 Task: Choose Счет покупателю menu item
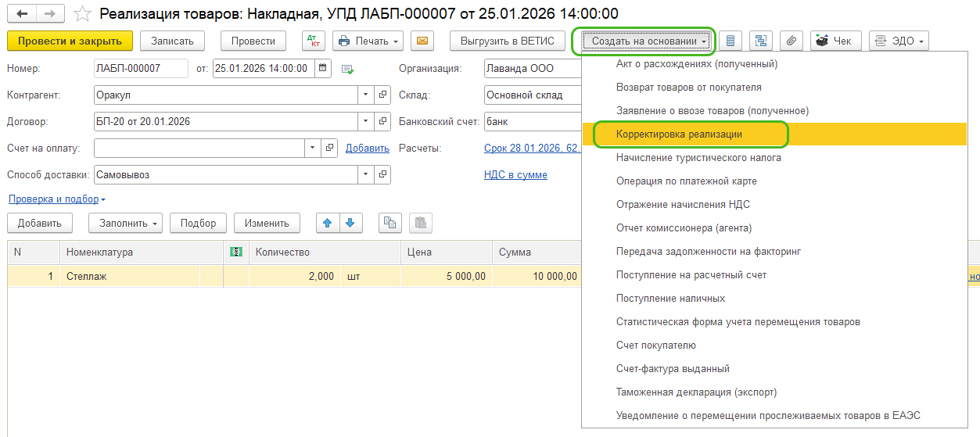(x=774, y=346)
